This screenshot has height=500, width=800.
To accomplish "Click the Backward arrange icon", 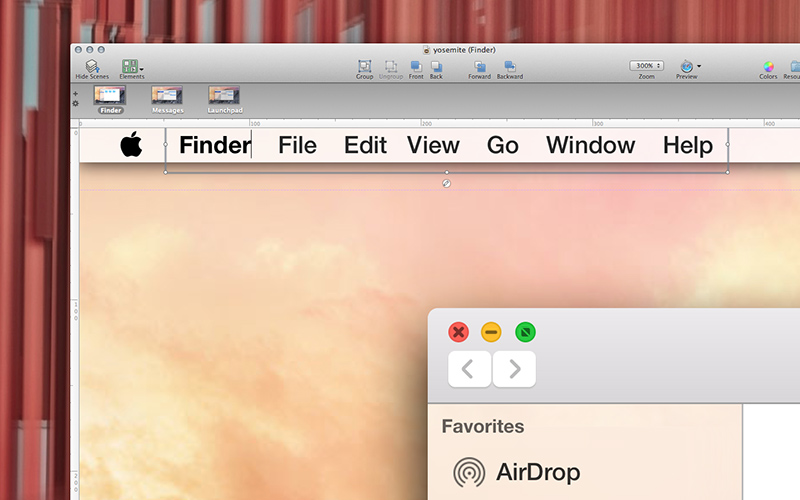I will click(509, 66).
